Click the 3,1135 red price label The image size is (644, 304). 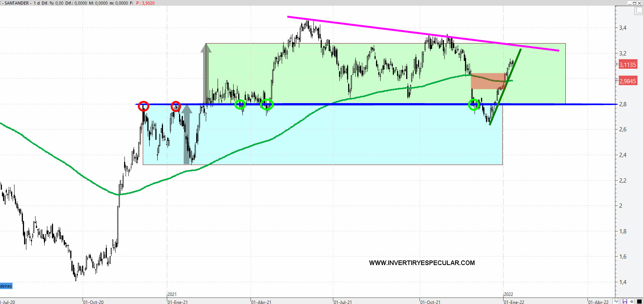click(x=628, y=65)
